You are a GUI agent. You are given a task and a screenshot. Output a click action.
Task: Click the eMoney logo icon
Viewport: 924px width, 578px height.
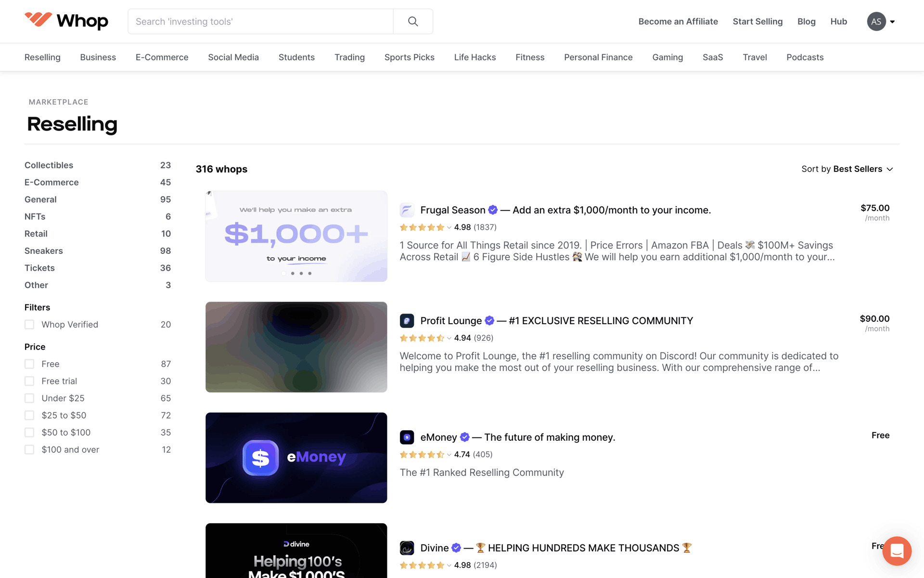407,437
